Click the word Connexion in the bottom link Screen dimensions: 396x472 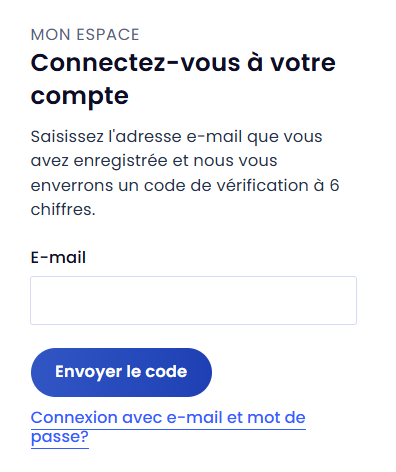coord(74,418)
